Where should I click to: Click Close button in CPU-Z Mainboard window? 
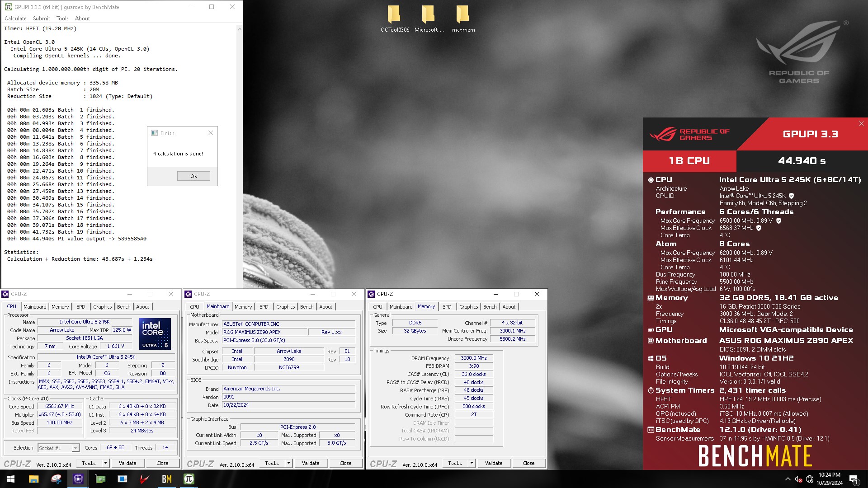point(345,463)
